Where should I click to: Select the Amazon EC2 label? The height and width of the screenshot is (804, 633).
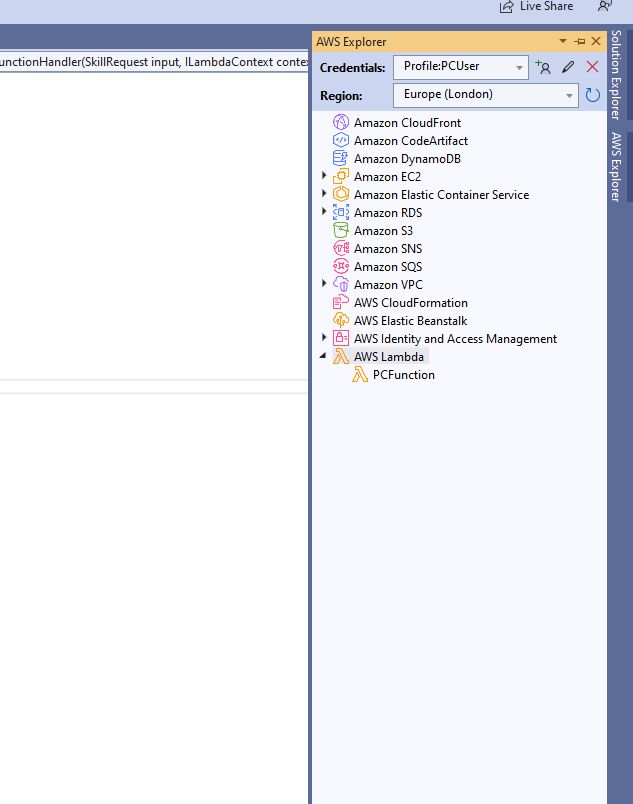click(387, 177)
